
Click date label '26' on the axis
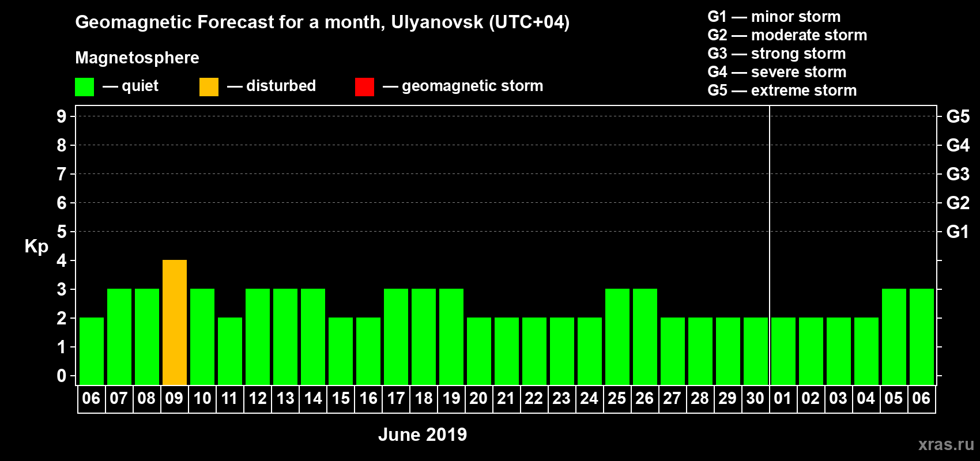point(644,398)
